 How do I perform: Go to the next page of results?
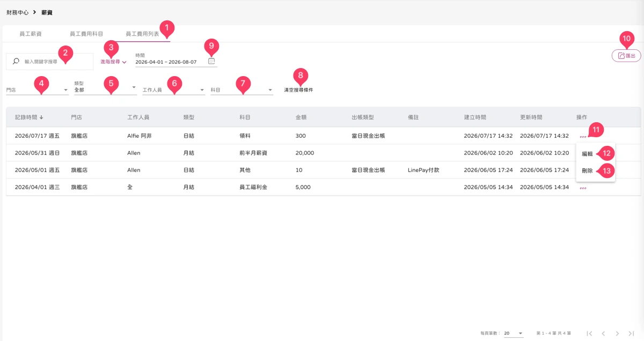click(x=617, y=333)
